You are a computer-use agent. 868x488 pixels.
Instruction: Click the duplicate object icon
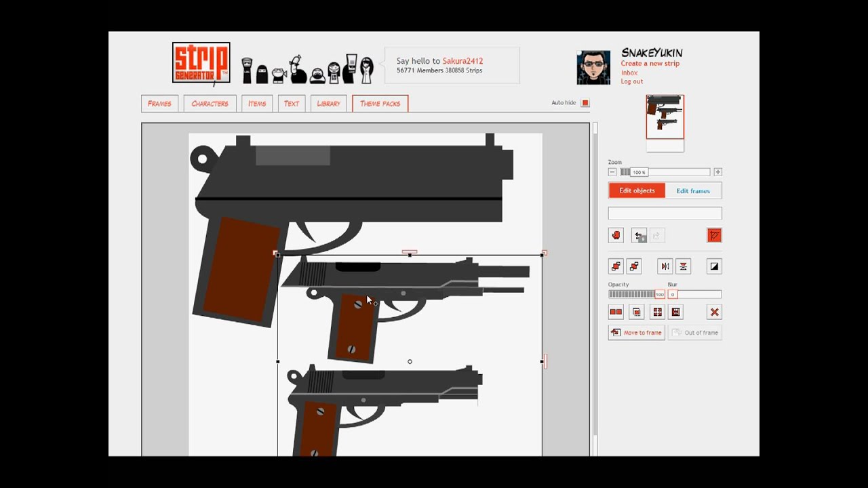pos(616,312)
